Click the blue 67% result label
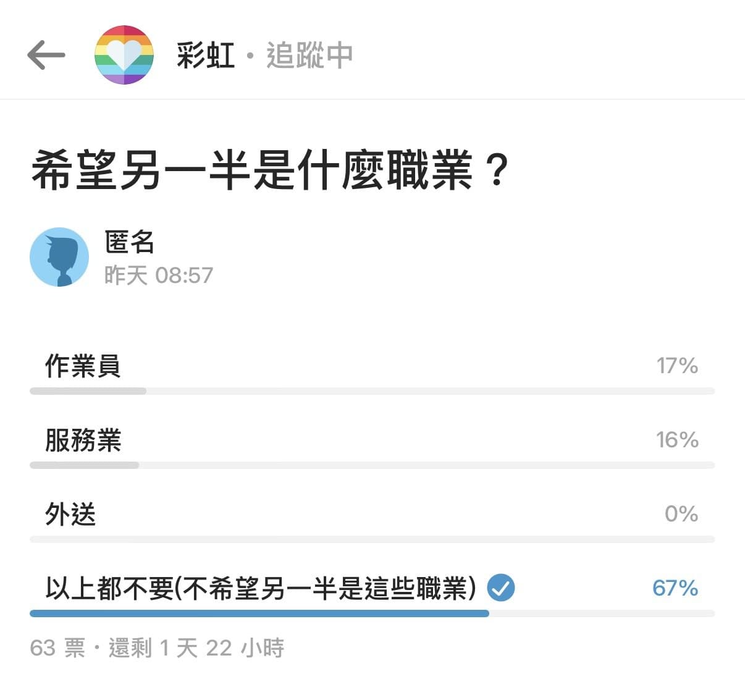 pos(675,588)
